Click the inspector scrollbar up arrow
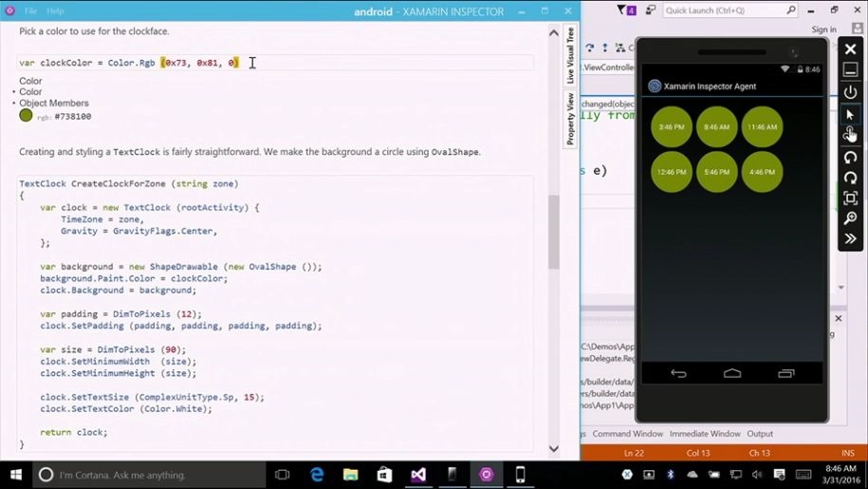The image size is (868, 489). 554,32
